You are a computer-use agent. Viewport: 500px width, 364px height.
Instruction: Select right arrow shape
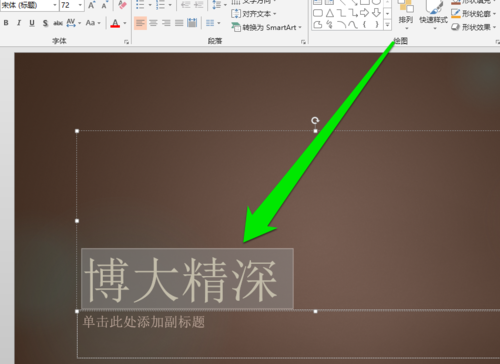click(x=364, y=13)
